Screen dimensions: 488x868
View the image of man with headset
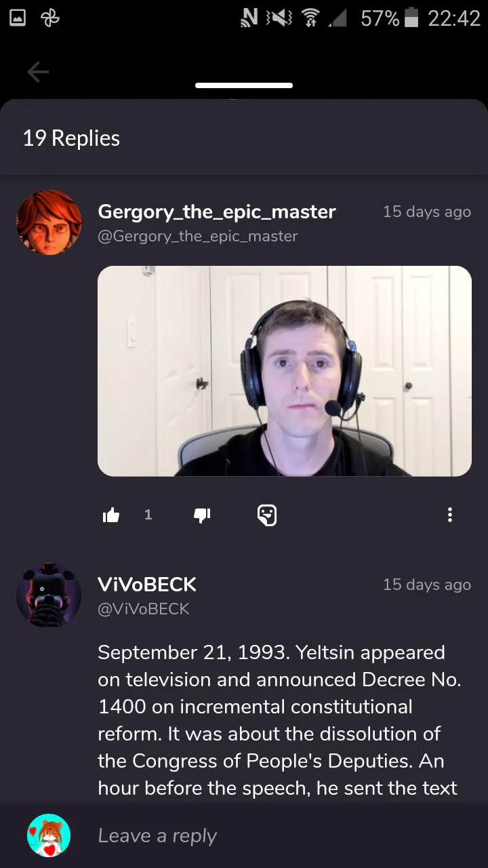click(x=285, y=371)
